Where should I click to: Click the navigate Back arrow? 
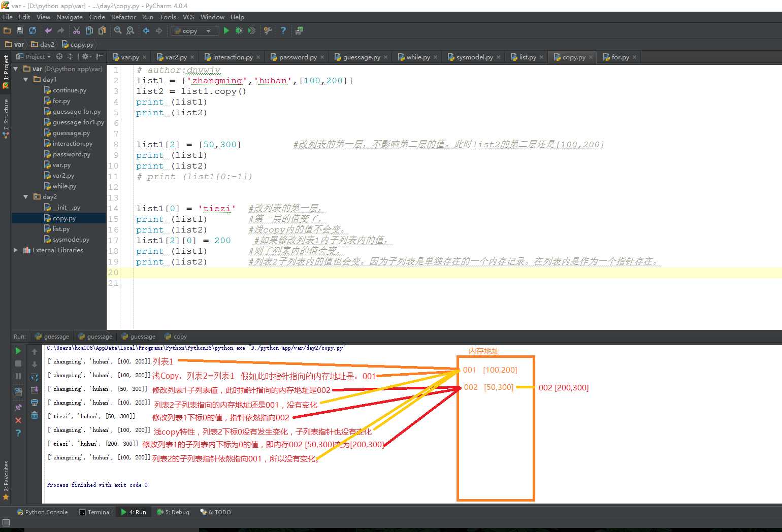pos(146,30)
